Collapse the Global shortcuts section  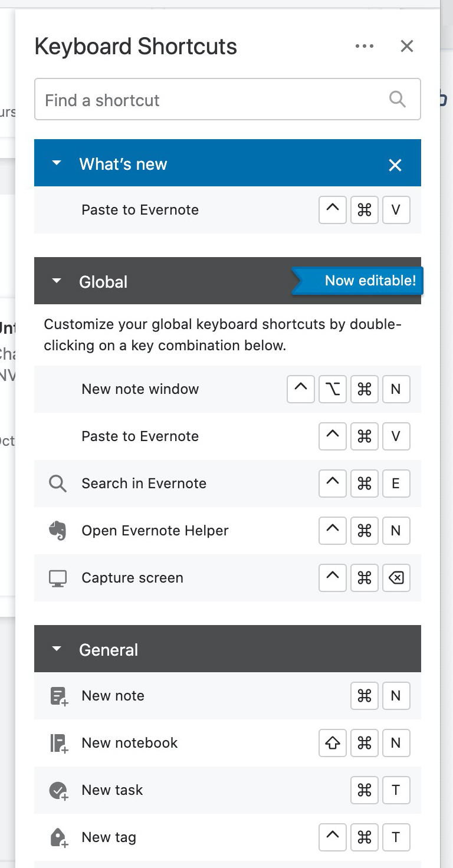coord(57,281)
